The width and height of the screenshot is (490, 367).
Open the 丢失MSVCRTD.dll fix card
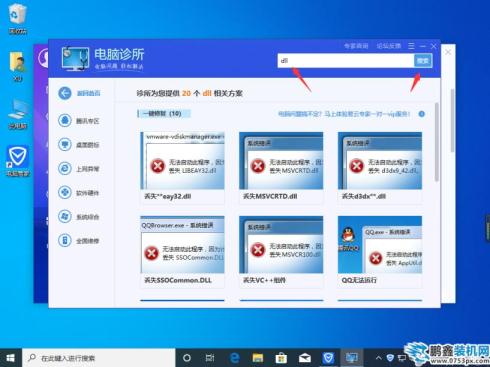tap(281, 167)
